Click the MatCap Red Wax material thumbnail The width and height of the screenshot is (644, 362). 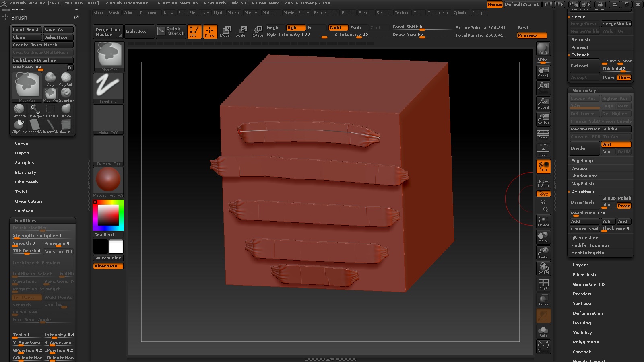pyautogui.click(x=108, y=180)
